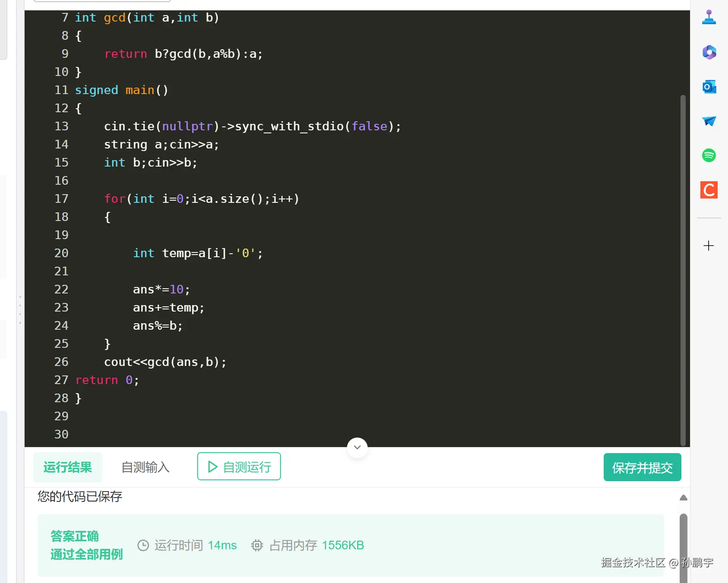Click the for loop statement on line 17
This screenshot has height=583, width=728.
[x=202, y=199]
